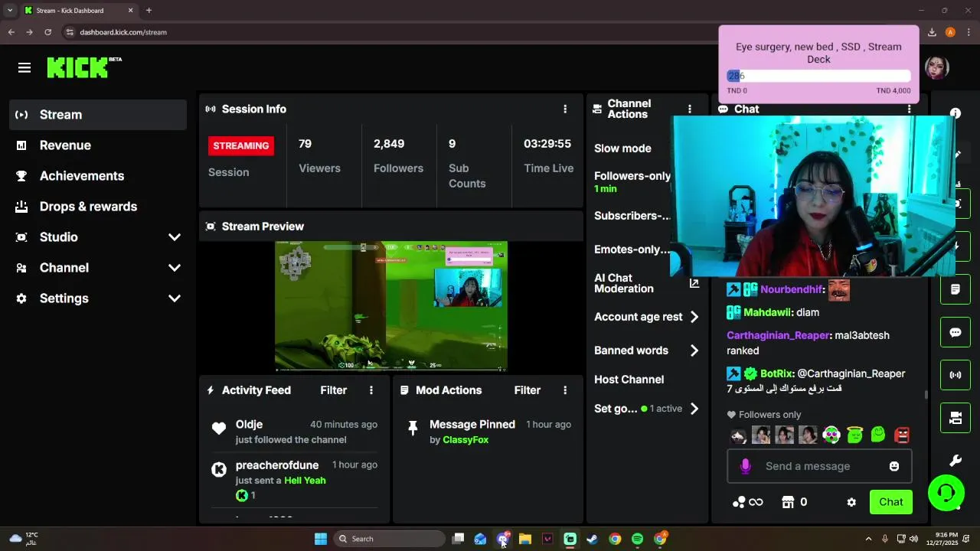Open the emoji picker in chat input
Viewport: 980px width, 551px height.
(894, 466)
